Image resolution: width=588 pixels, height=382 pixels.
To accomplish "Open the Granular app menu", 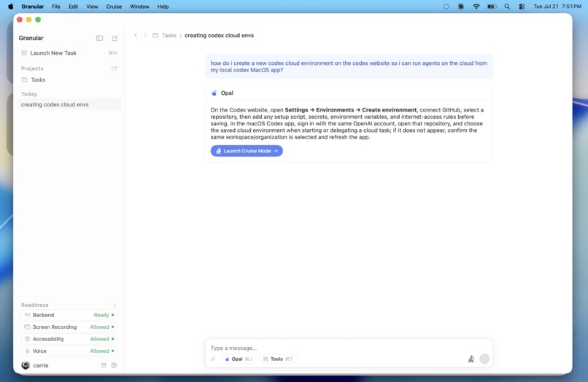I will tap(33, 7).
